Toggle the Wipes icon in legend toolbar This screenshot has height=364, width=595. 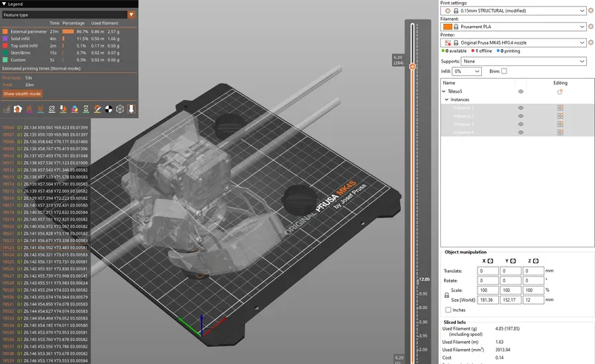click(x=18, y=109)
